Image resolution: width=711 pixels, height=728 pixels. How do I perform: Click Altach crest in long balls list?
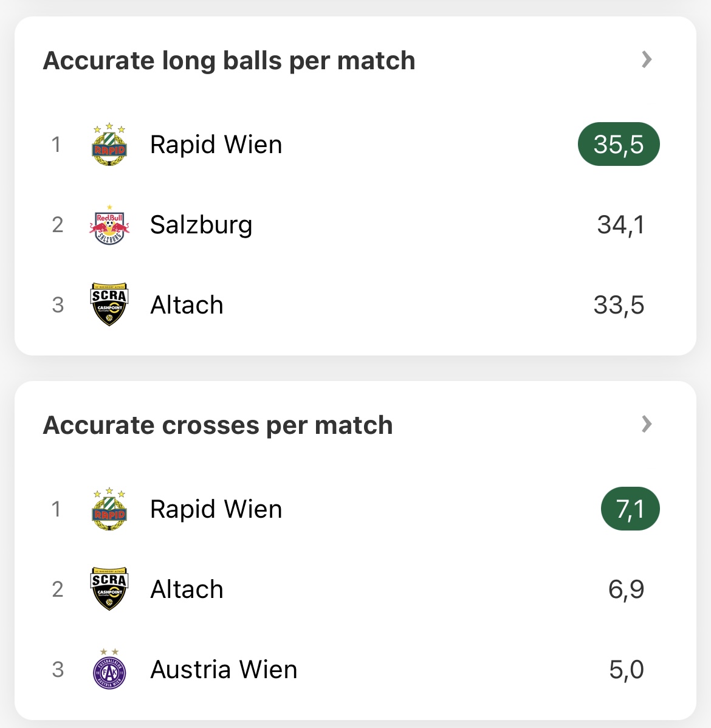coord(109,304)
